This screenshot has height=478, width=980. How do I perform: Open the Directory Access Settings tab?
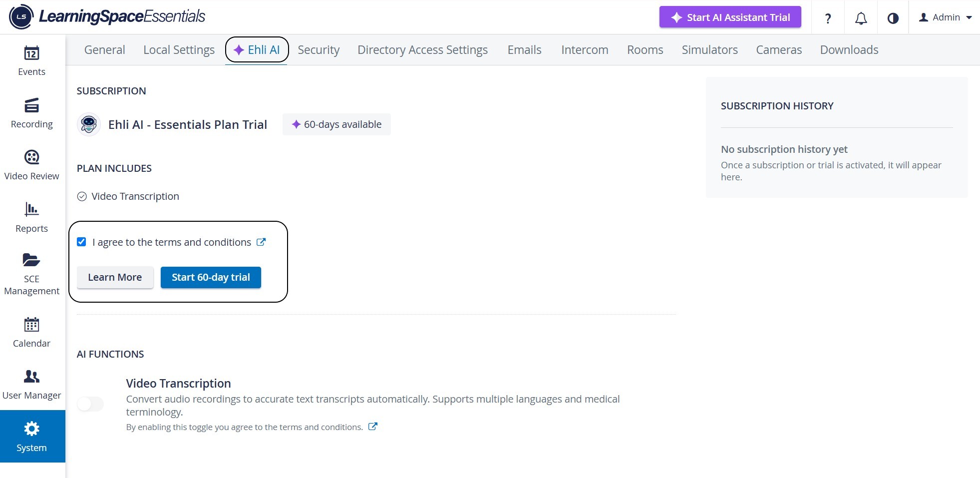click(422, 50)
